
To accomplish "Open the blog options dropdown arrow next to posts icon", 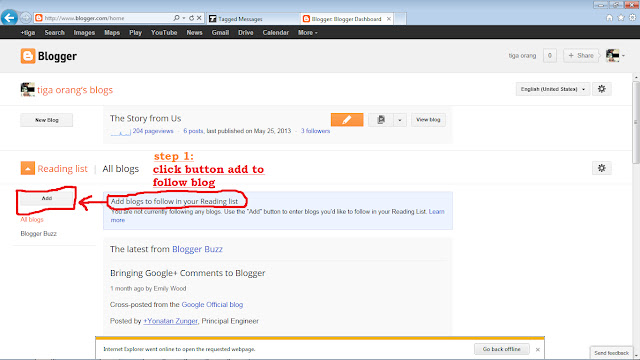I will (x=400, y=120).
